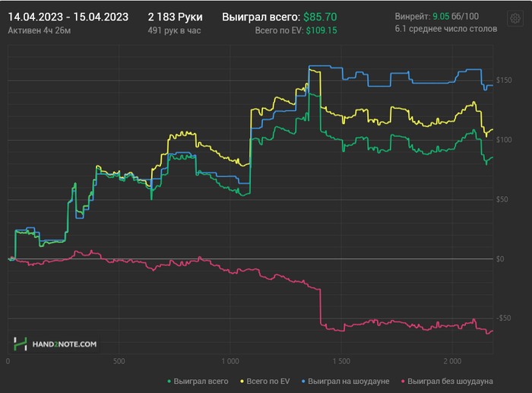This screenshot has height=393, width=532.
Task: Click the '$100' y-axis label
Action: (504, 140)
